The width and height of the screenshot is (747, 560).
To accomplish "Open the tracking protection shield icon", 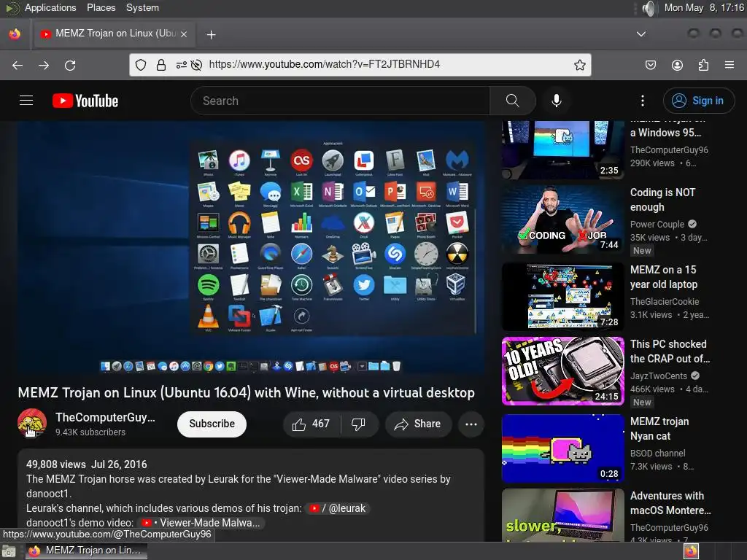I will [141, 65].
